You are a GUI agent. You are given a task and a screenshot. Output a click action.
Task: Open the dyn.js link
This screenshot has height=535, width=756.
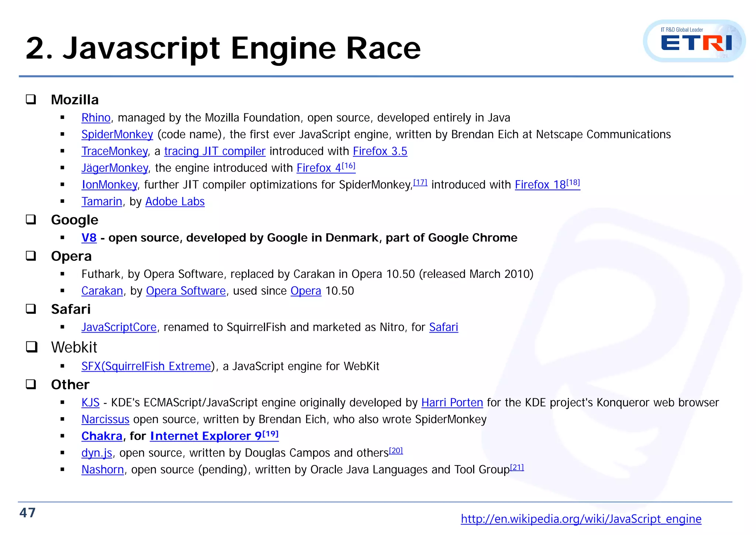[x=97, y=453]
